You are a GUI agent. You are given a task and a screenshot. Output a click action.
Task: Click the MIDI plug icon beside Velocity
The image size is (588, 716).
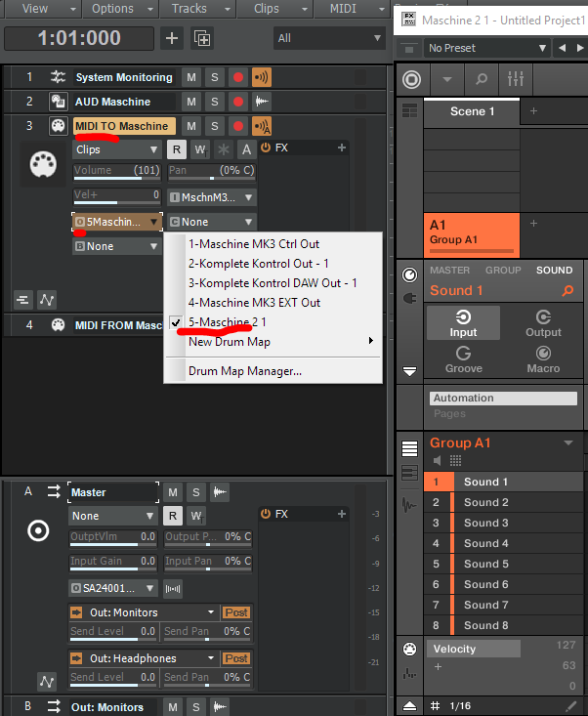409,650
